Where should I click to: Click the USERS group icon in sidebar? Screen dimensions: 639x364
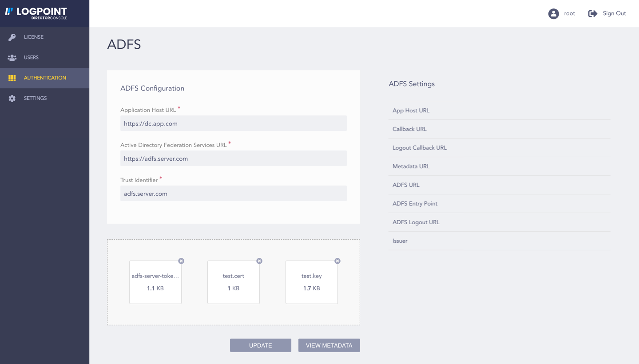pyautogui.click(x=12, y=57)
